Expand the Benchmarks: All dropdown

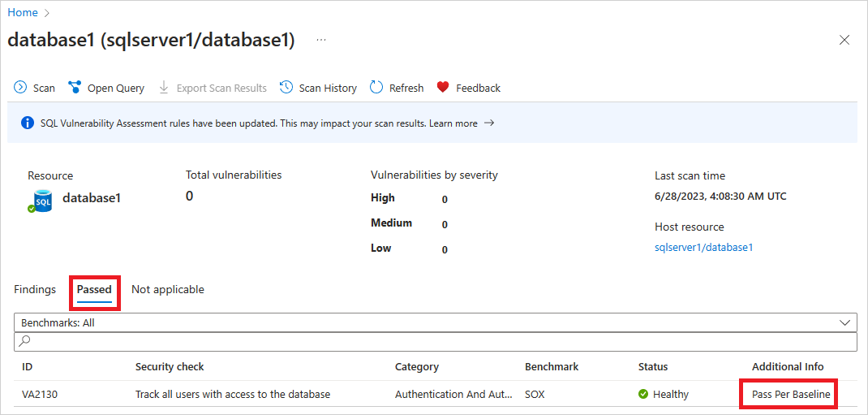click(435, 322)
